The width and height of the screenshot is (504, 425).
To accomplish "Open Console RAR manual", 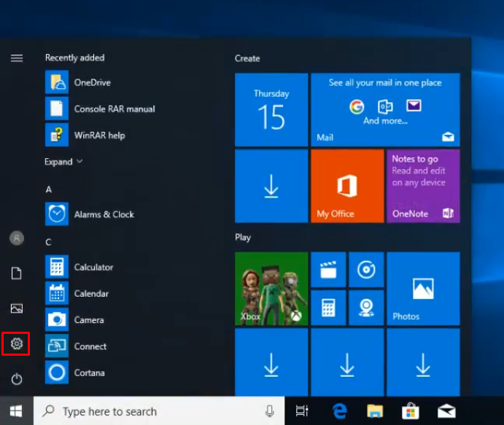I will [100, 109].
